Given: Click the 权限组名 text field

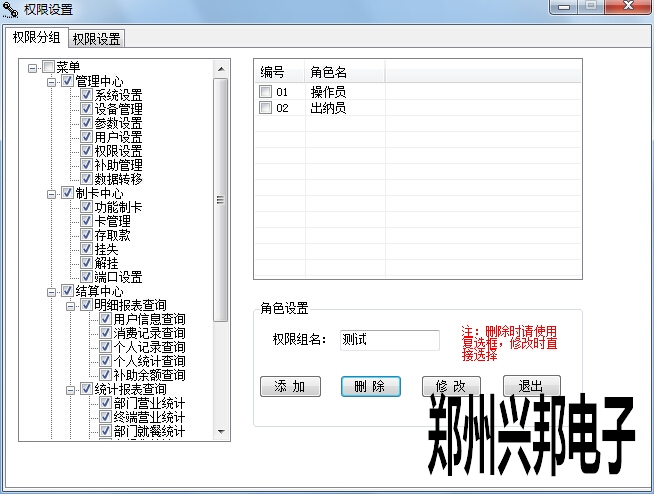Looking at the screenshot, I should click(390, 340).
